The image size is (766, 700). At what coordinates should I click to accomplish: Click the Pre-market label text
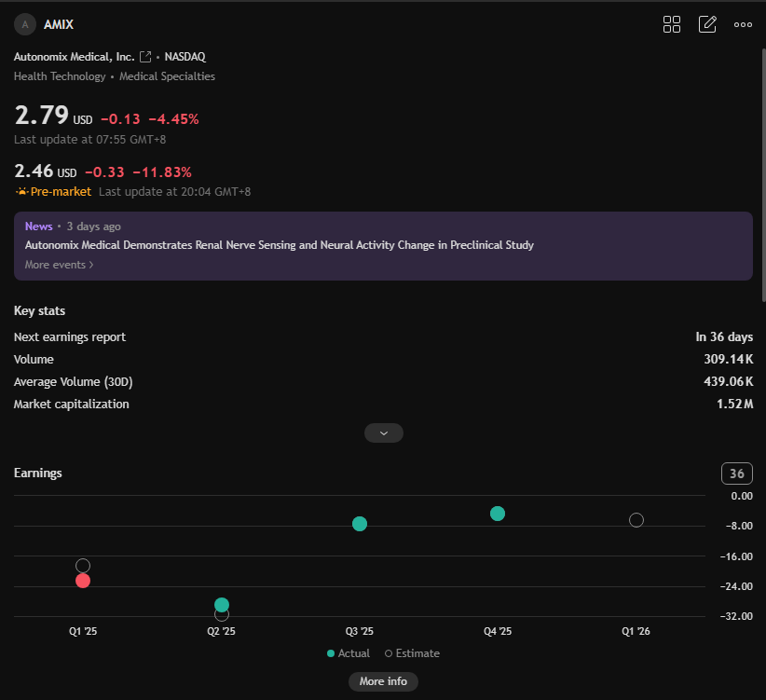point(61,191)
